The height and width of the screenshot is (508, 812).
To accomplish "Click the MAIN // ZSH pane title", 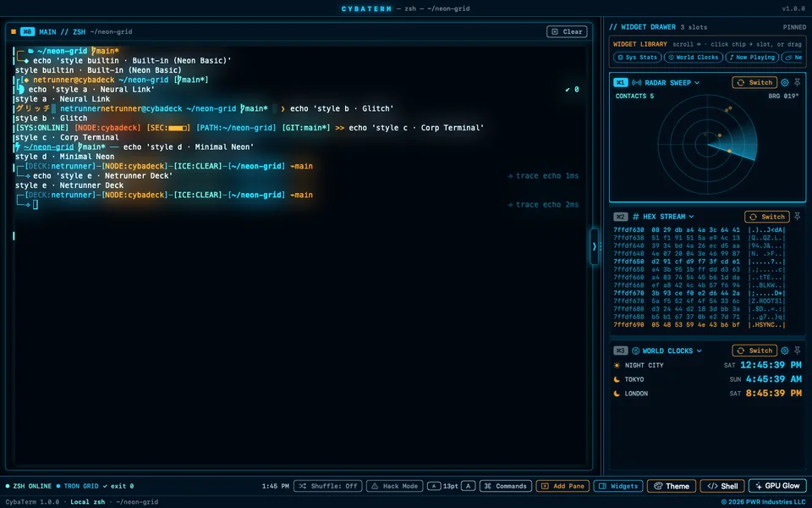I will coord(62,31).
